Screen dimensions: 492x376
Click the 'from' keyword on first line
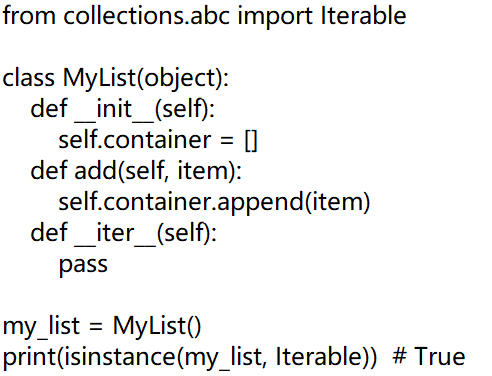coord(29,15)
